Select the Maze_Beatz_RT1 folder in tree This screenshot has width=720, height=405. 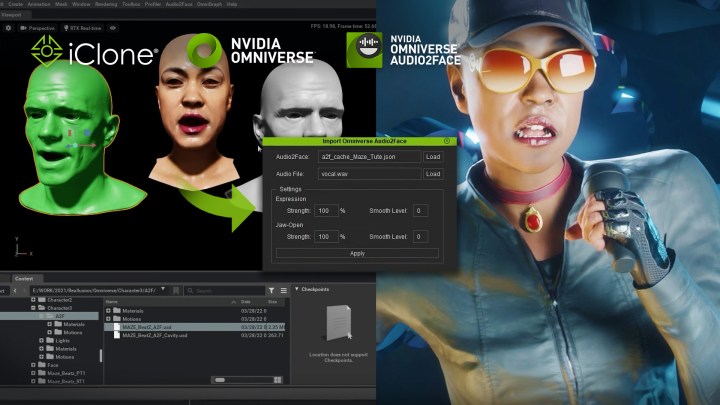click(66, 381)
